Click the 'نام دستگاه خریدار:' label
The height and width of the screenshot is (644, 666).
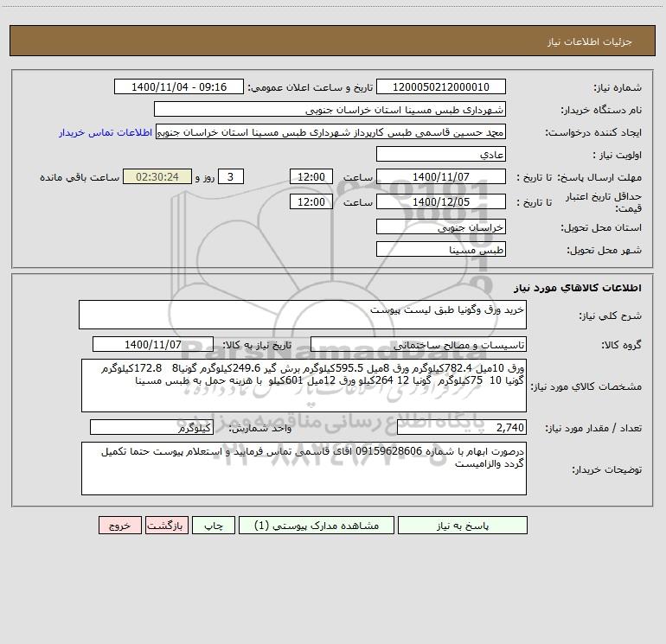click(601, 111)
